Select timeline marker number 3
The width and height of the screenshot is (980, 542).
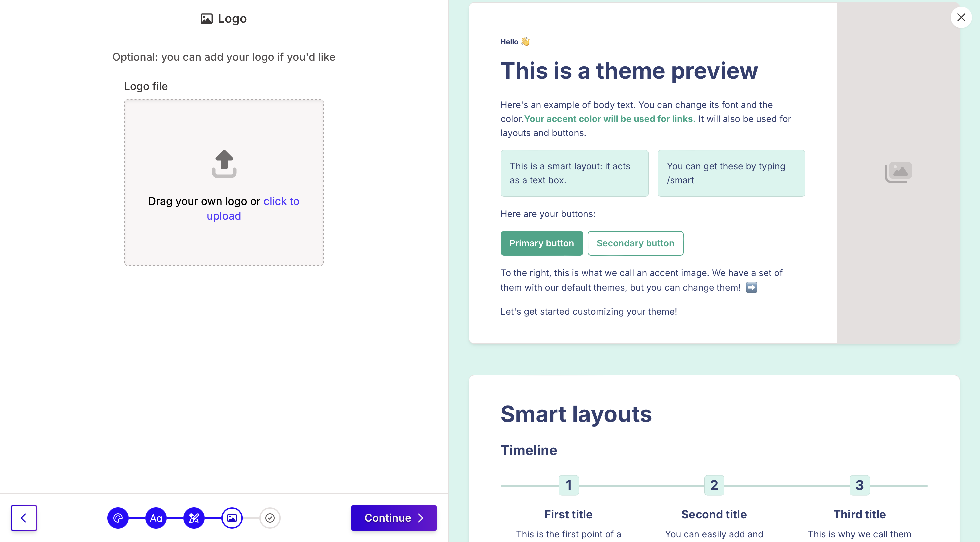(859, 485)
